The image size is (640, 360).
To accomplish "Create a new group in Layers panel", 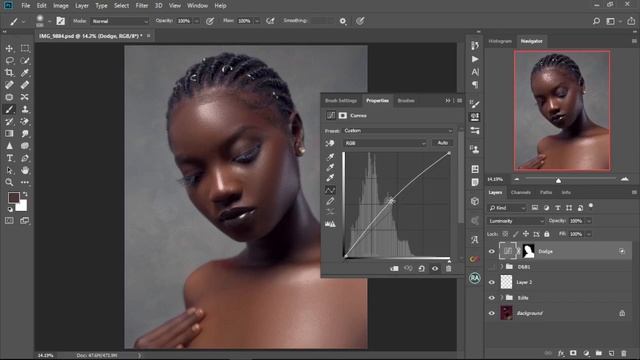I will [599, 353].
